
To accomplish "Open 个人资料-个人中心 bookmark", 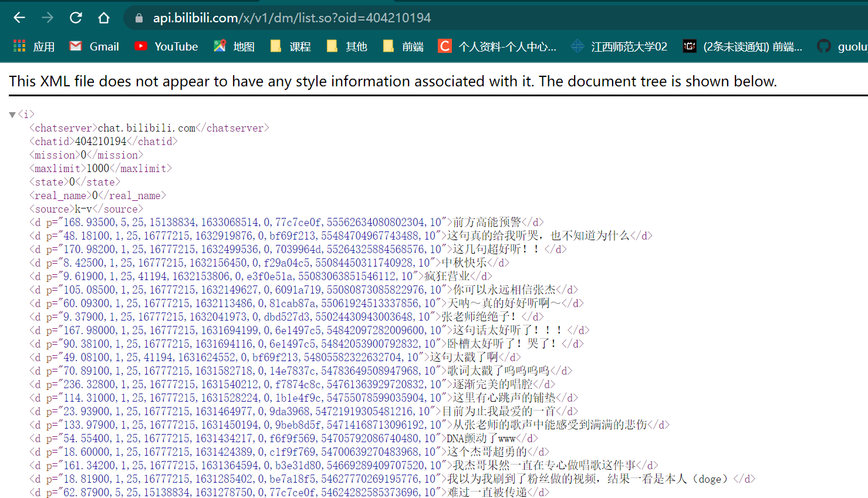I will pyautogui.click(x=498, y=46).
